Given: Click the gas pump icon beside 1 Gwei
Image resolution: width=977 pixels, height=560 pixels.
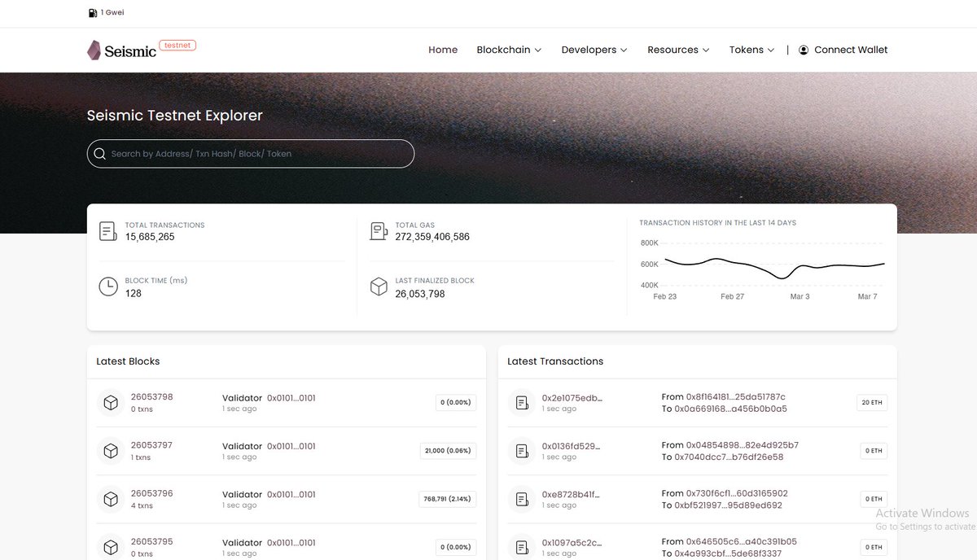Looking at the screenshot, I should 92,13.
